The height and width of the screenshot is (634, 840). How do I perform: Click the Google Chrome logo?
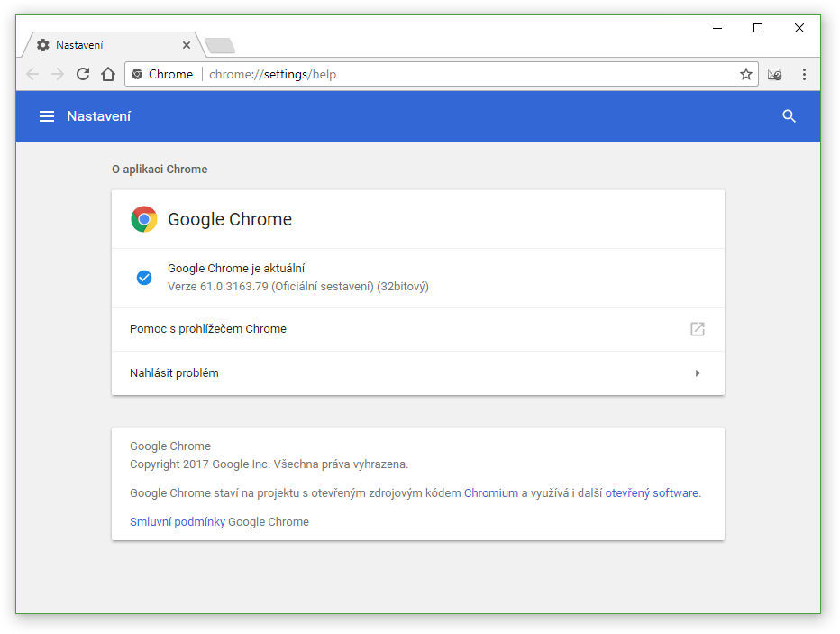point(144,219)
